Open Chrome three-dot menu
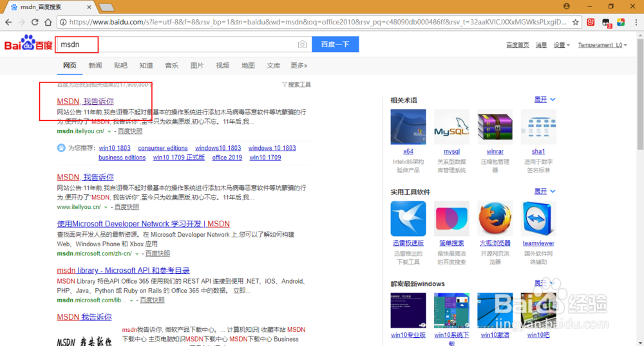 [x=636, y=22]
